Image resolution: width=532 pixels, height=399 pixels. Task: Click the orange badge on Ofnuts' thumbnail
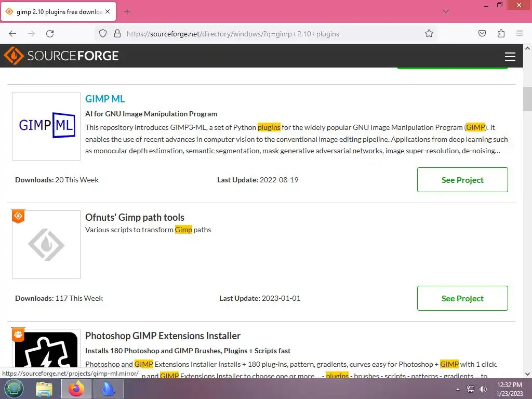[18, 216]
